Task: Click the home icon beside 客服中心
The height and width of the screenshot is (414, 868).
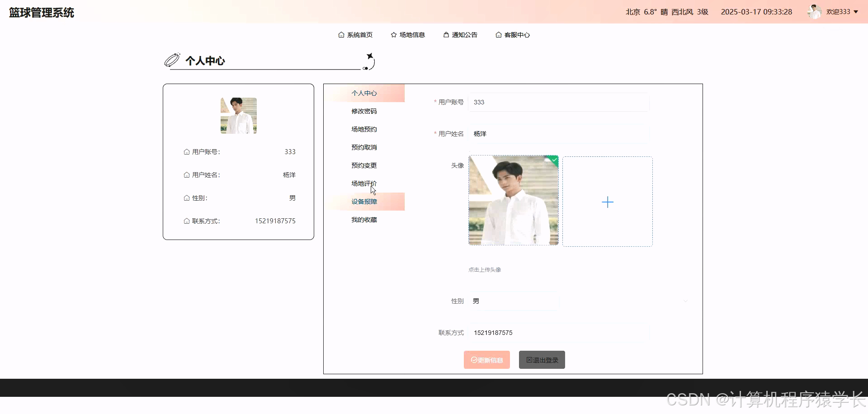Action: pyautogui.click(x=499, y=35)
